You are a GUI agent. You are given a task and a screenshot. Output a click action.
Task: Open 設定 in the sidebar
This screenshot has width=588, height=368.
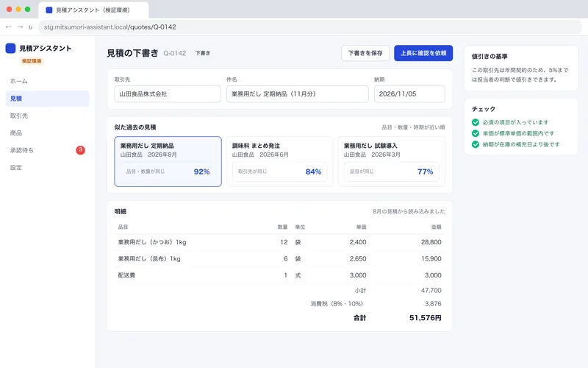pyautogui.click(x=48, y=168)
